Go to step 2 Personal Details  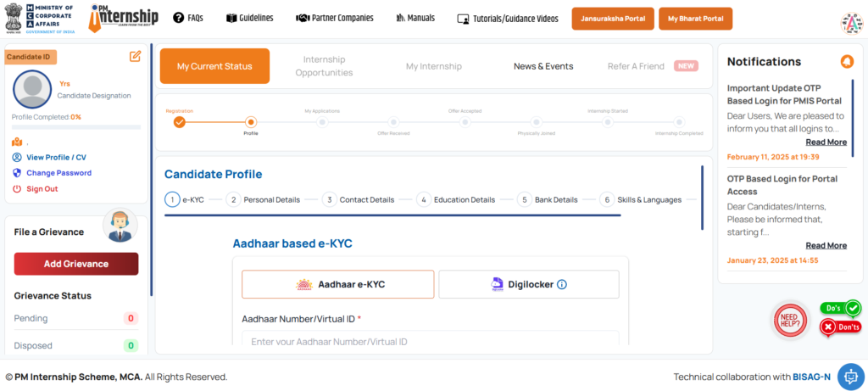click(263, 199)
